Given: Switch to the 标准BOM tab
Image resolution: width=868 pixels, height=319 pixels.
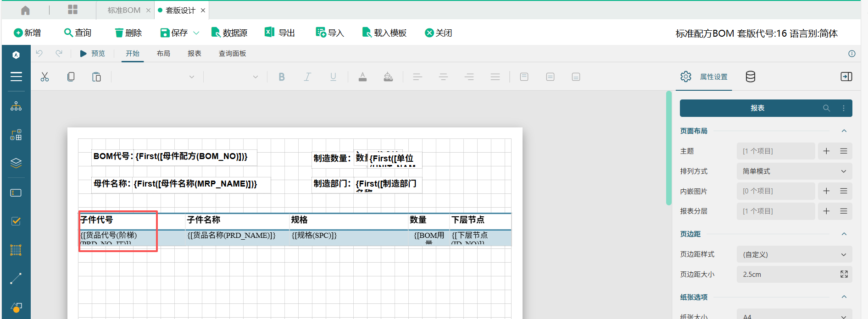Looking at the screenshot, I should 124,10.
